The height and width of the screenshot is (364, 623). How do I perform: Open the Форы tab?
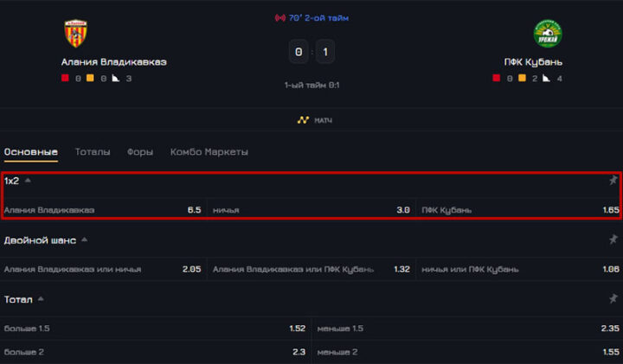[x=140, y=152]
